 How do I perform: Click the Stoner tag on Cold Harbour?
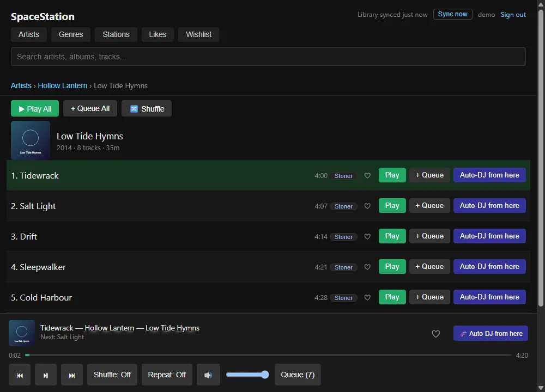(343, 298)
